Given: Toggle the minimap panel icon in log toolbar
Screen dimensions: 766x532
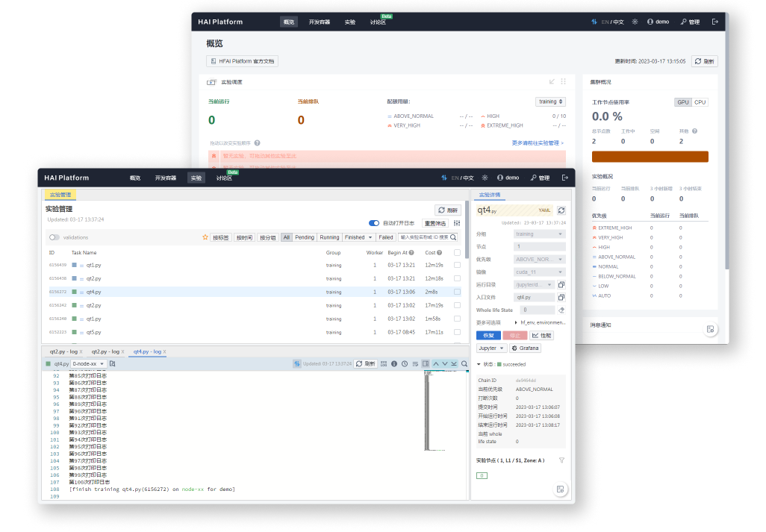Looking at the screenshot, I should pyautogui.click(x=426, y=363).
